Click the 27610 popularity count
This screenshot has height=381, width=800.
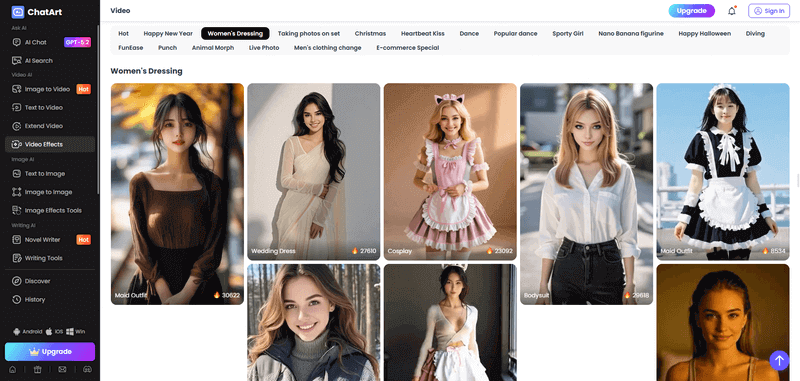(x=364, y=251)
